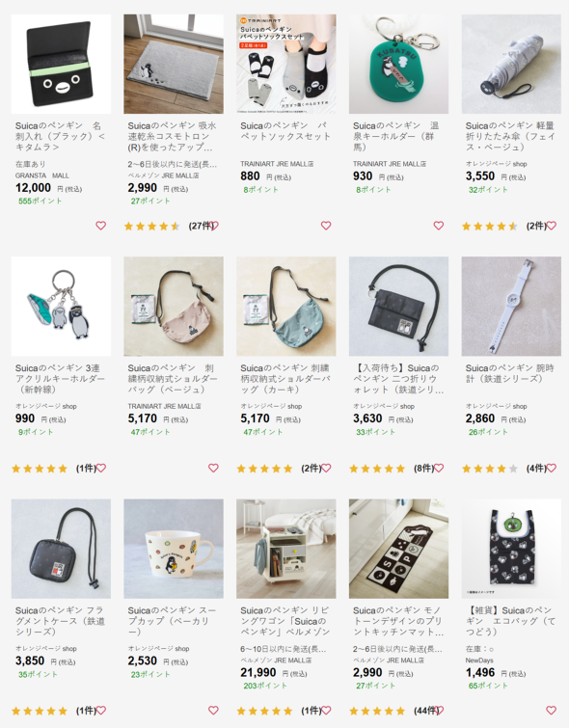Toggle heart on beige shoulder bag

(x=213, y=468)
